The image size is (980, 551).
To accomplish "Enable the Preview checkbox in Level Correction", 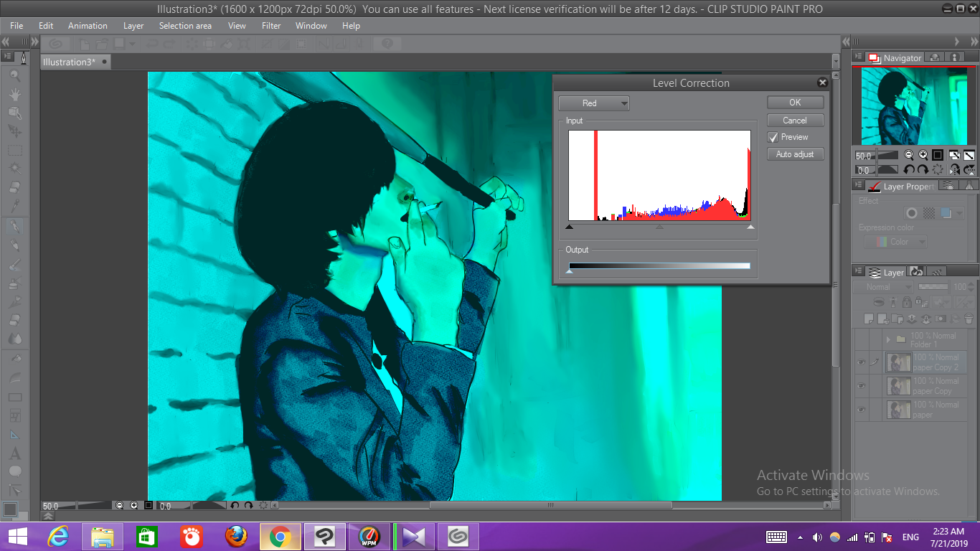I will [773, 137].
